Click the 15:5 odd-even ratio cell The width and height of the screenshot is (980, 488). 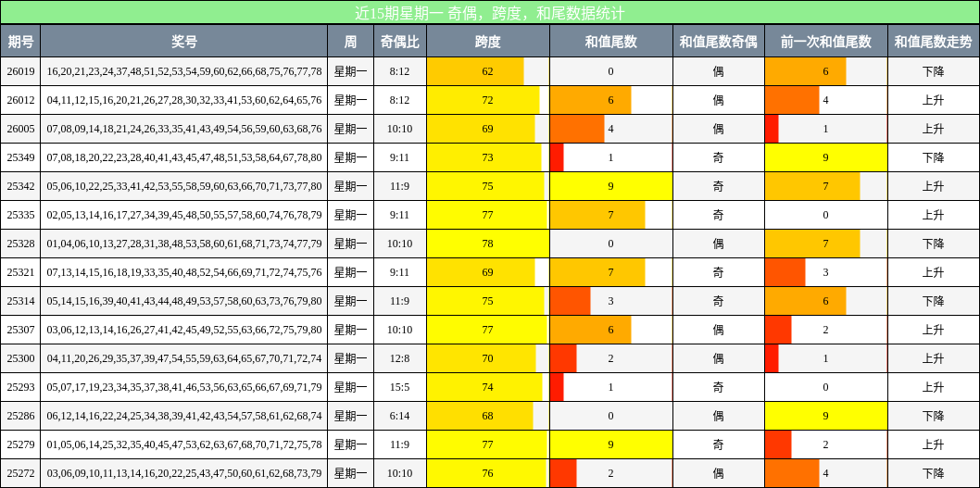coord(400,387)
